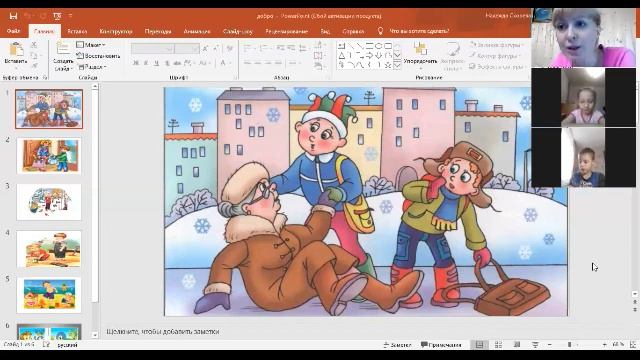Screen dimensions: 640x360
Task: Click the Восстановить reset button
Action: coord(98,56)
